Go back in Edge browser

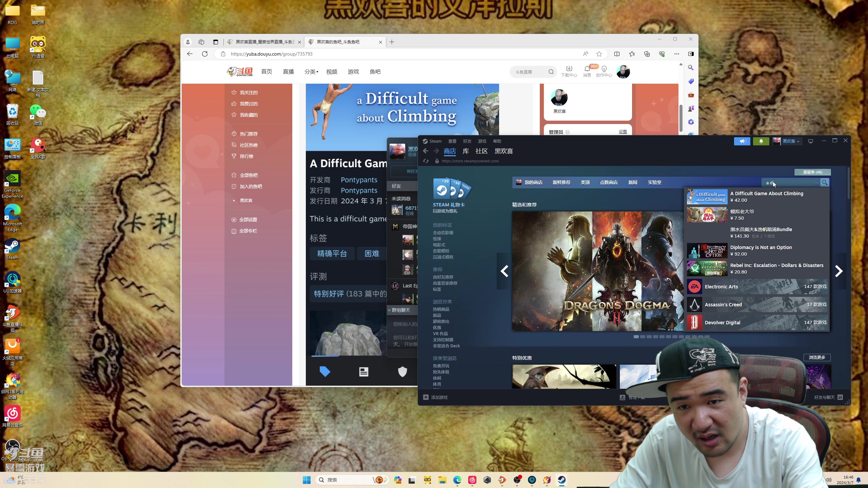(190, 54)
